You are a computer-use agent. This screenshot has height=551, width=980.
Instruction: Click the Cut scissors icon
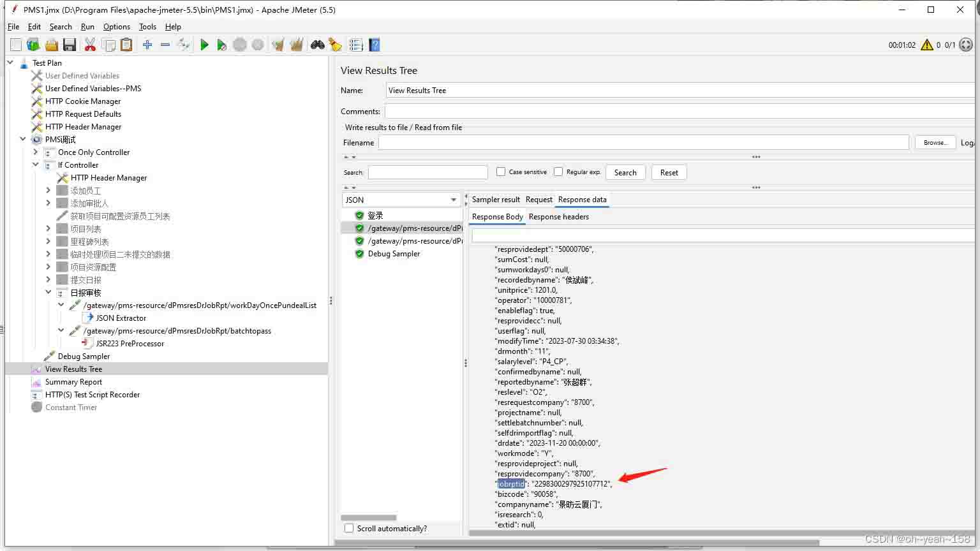(90, 45)
